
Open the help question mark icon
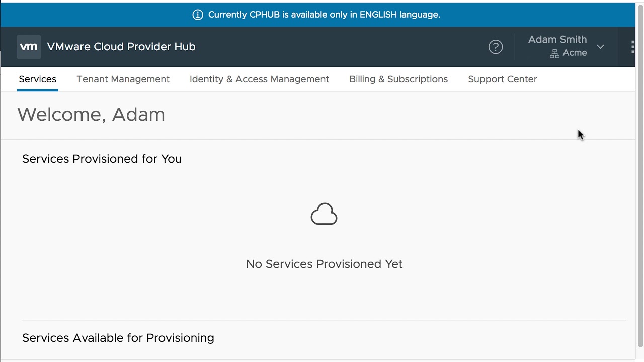point(496,47)
